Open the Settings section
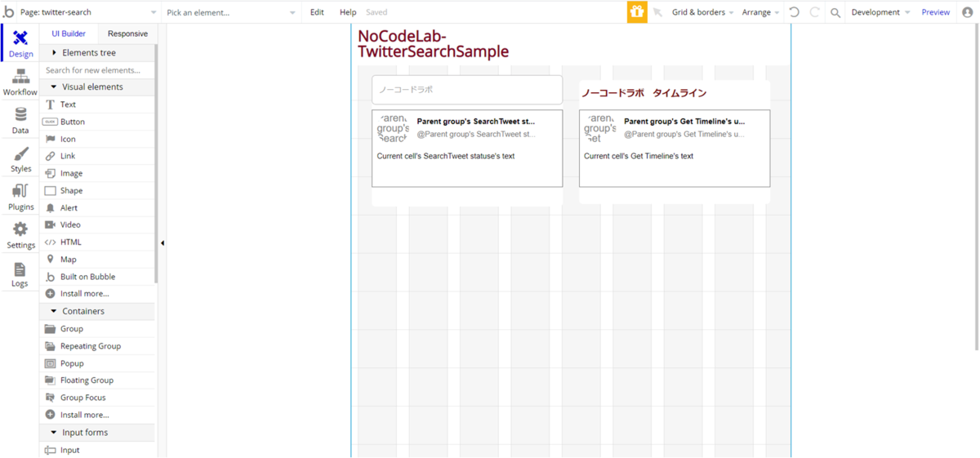The image size is (980, 458). point(20,236)
